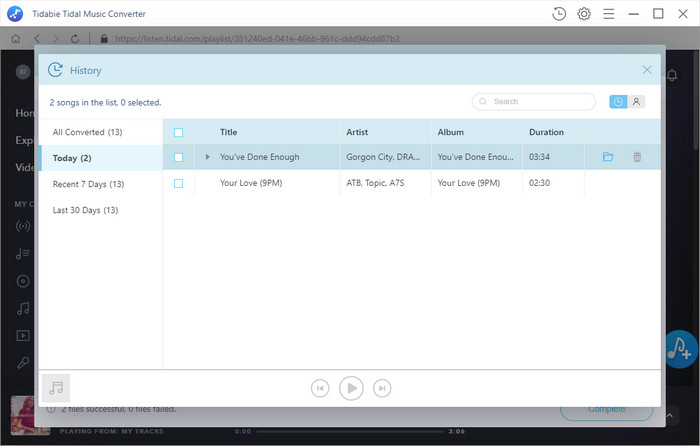The image size is (700, 446).
Task: Check the You've Done Enough song checkbox
Action: 178,157
